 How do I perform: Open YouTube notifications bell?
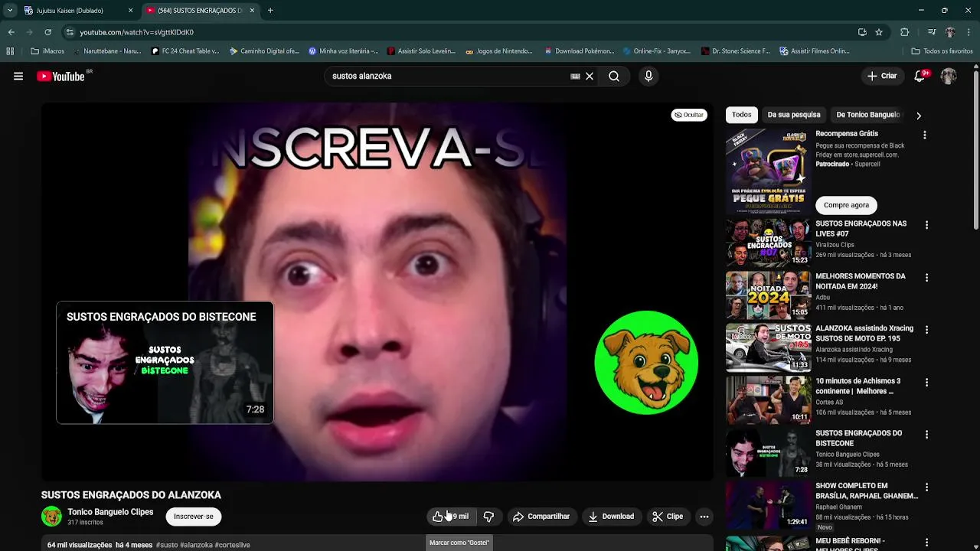920,77
